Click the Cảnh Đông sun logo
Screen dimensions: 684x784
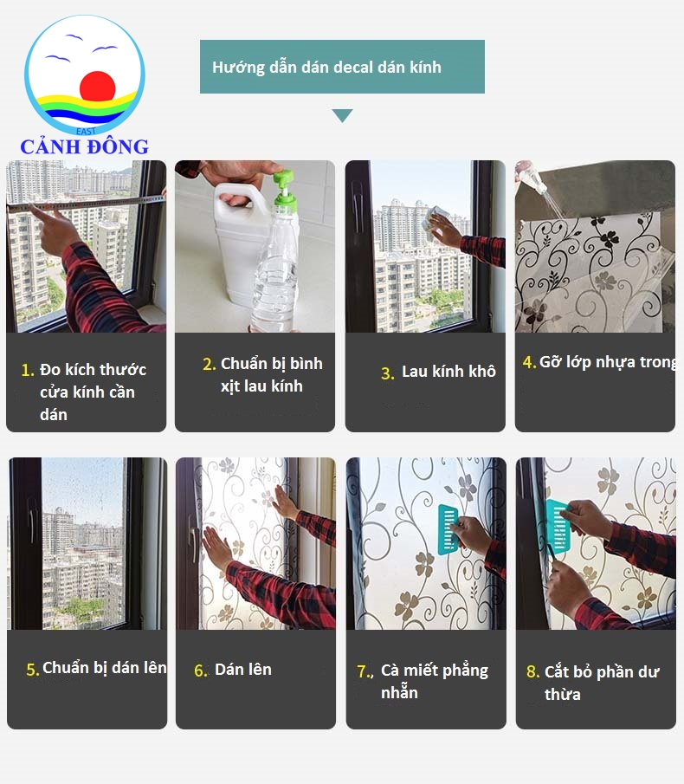click(85, 75)
